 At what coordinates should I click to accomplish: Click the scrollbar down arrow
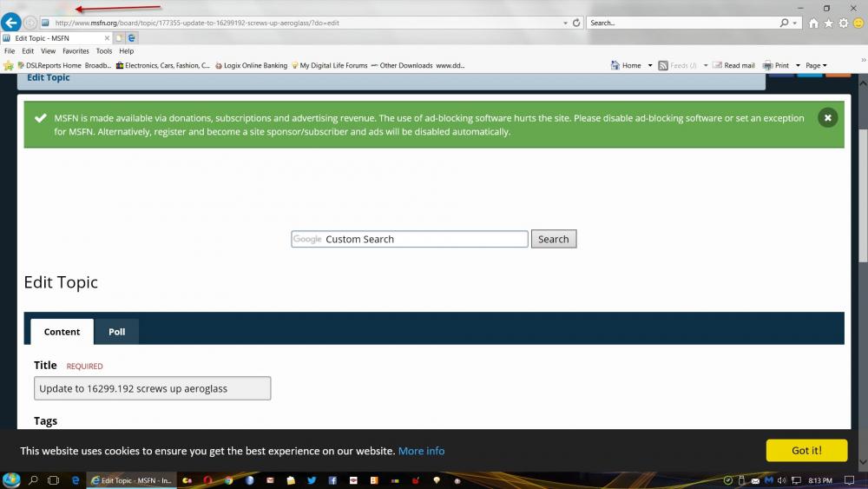coord(863,462)
